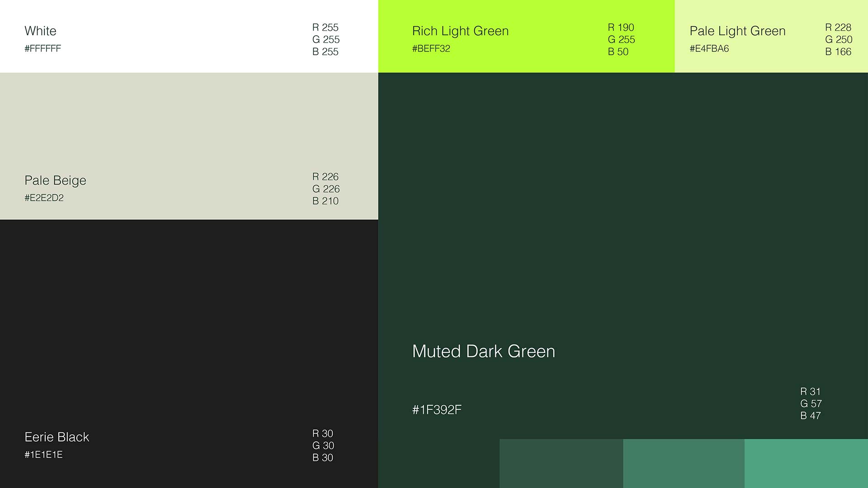Click the #1E1E1E hex code
The width and height of the screenshot is (868, 488).
point(43,455)
